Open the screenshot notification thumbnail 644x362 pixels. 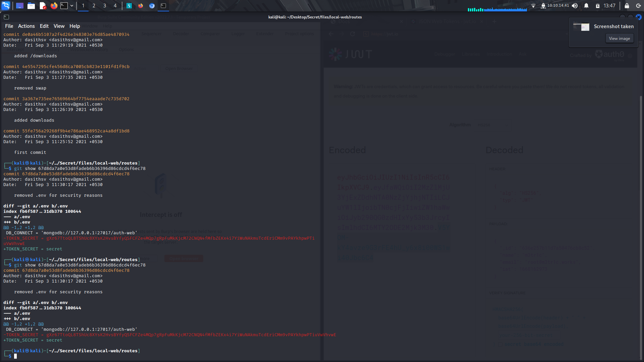[x=581, y=26]
